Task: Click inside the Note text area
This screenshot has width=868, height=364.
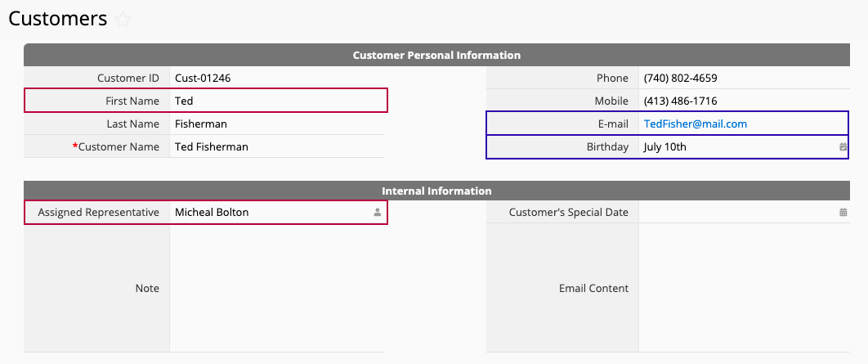Action: point(277,288)
